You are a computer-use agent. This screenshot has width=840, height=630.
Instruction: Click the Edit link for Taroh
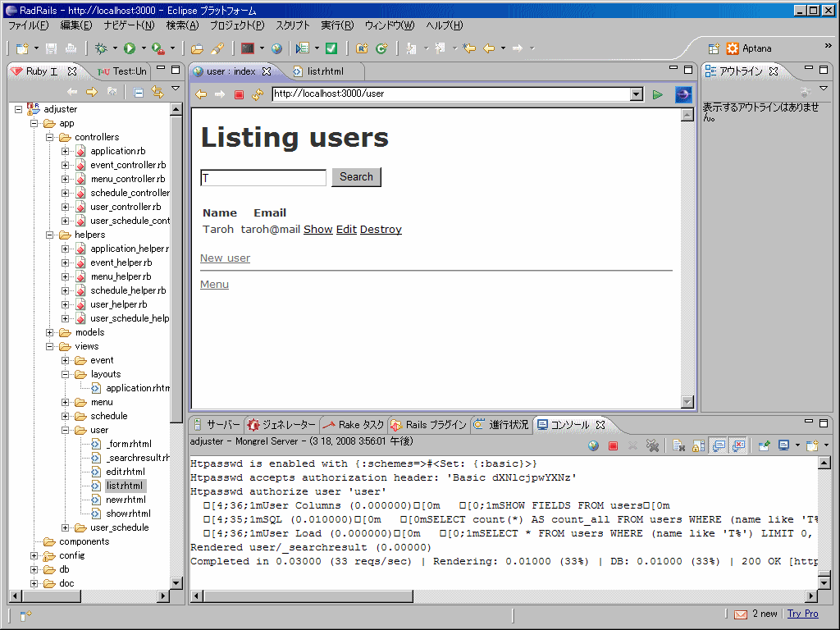(347, 230)
